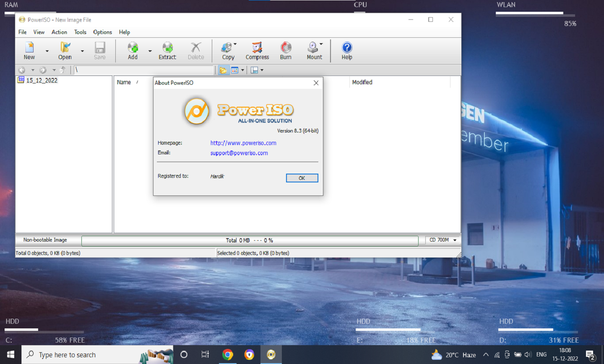Viewport: 604px width, 364px height.
Task: Open the Back history dropdown arrow
Action: (x=33, y=70)
